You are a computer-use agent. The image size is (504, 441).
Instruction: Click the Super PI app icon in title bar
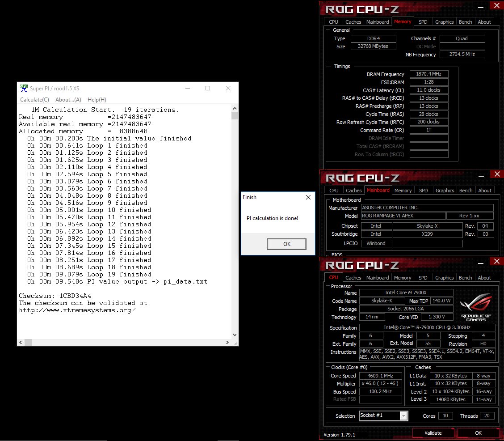click(24, 88)
